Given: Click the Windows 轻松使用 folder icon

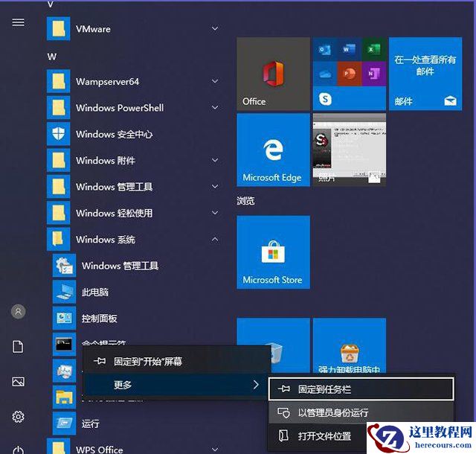Looking at the screenshot, I should (x=58, y=213).
